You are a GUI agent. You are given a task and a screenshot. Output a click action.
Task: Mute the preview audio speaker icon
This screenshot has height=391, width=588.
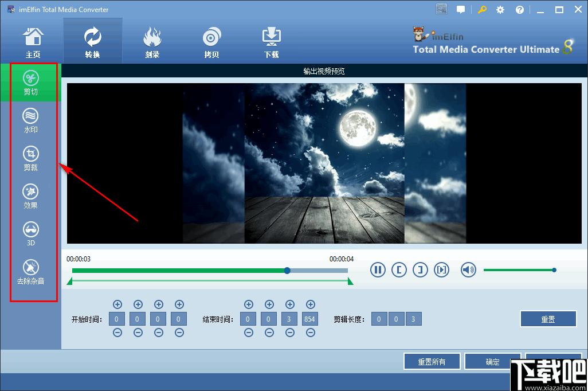click(468, 270)
